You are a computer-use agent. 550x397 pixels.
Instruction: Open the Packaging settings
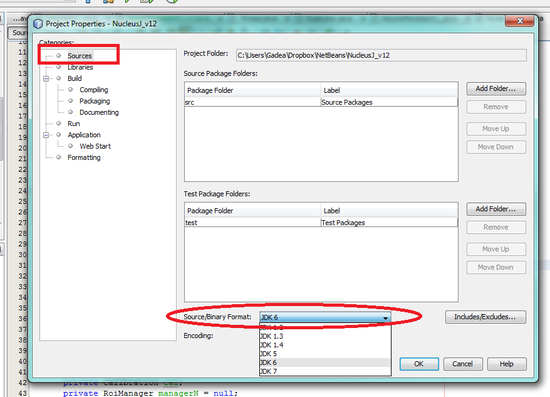(95, 101)
